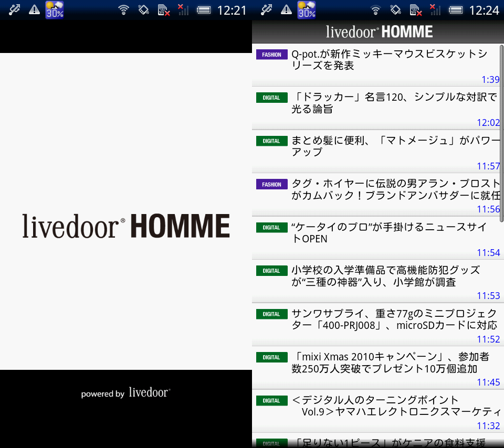The width and height of the screenshot is (504, 448).
Task: Open the 30% weather icon in right status bar
Action: [306, 10]
